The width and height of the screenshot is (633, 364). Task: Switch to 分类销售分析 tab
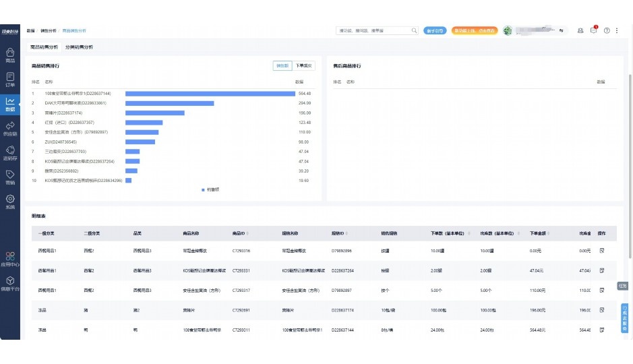[x=79, y=47]
